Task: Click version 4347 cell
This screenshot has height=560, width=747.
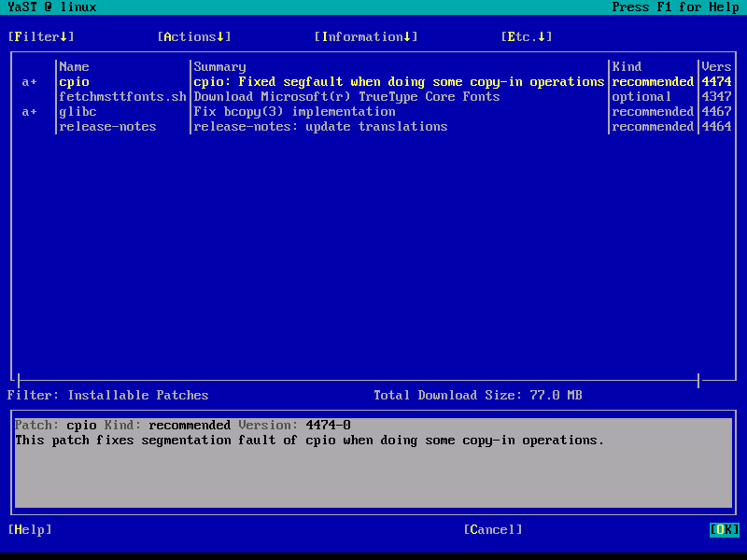Action: coord(716,97)
